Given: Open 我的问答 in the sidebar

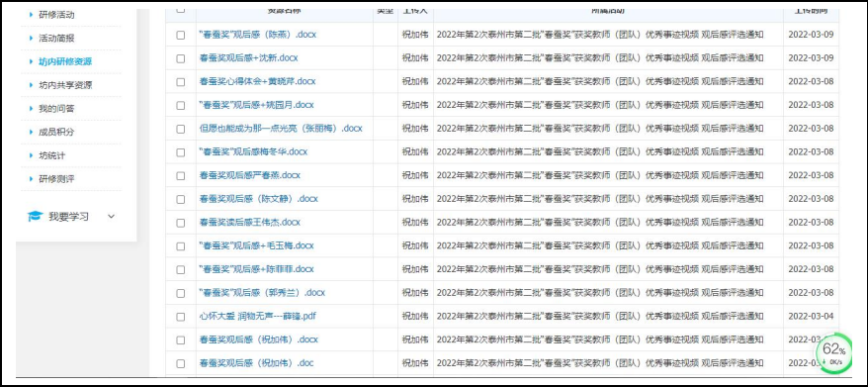Looking at the screenshot, I should pyautogui.click(x=56, y=109).
